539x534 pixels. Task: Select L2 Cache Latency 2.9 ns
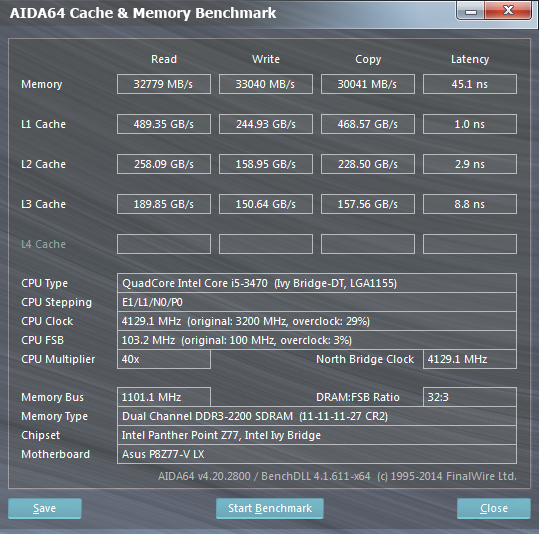(x=470, y=164)
